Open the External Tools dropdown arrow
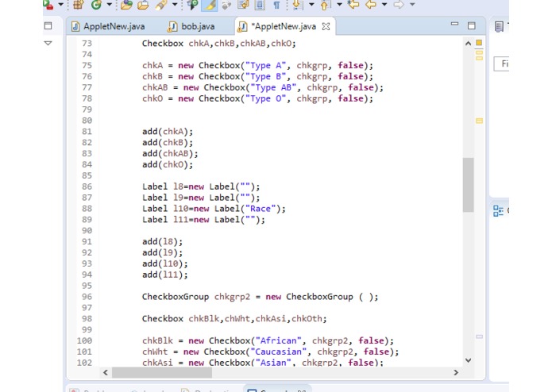 61,5
